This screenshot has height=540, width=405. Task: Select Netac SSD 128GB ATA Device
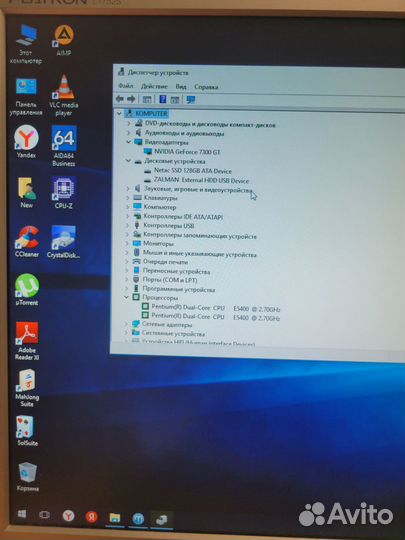(193, 171)
